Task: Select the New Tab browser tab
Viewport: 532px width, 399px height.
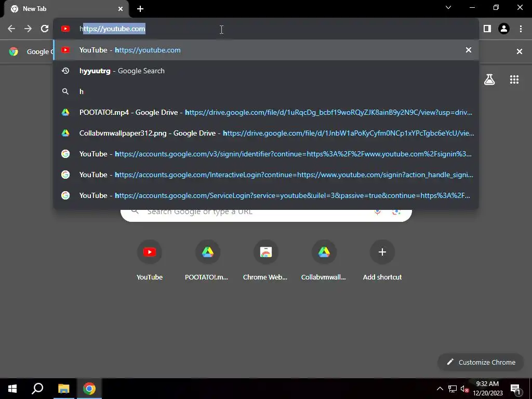Action: pos(66,9)
